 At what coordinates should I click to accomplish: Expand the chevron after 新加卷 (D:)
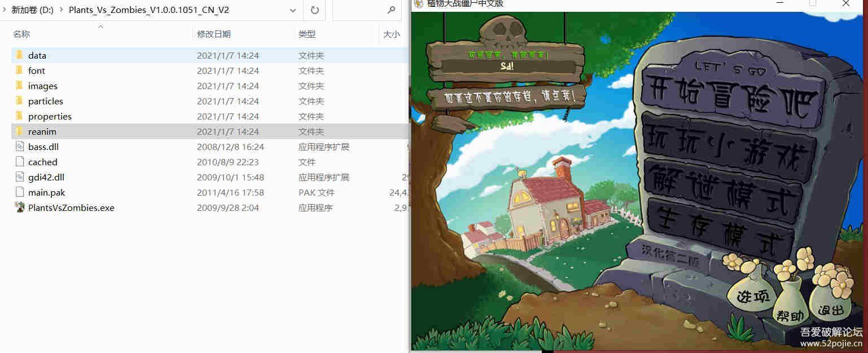pos(62,10)
